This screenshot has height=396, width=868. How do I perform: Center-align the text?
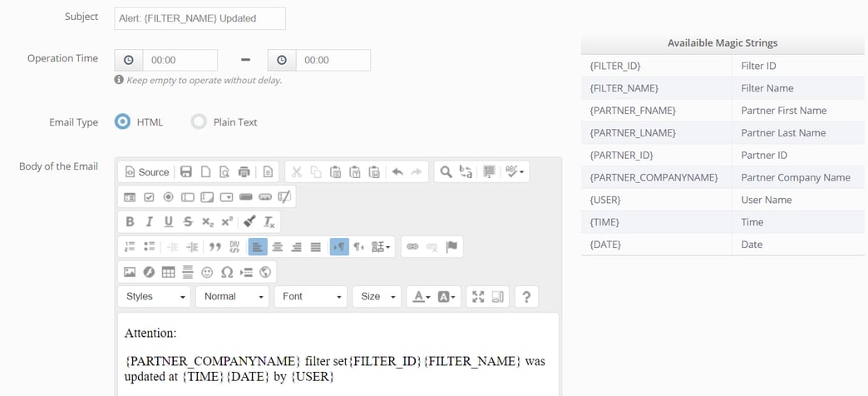278,246
